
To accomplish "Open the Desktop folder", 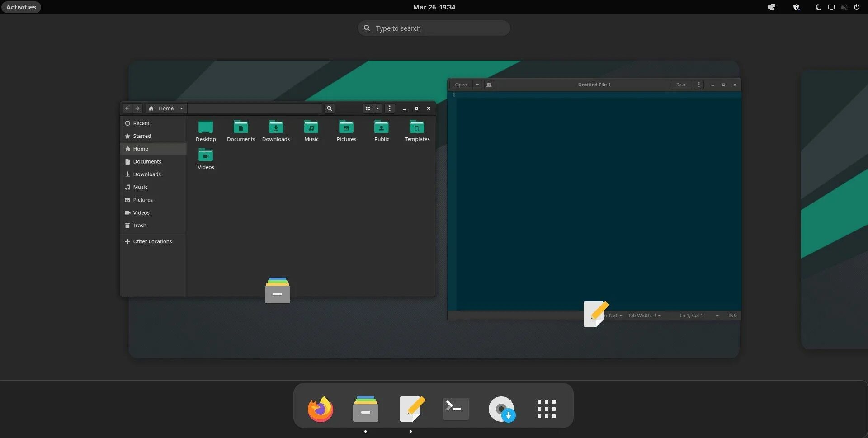I will (206, 132).
